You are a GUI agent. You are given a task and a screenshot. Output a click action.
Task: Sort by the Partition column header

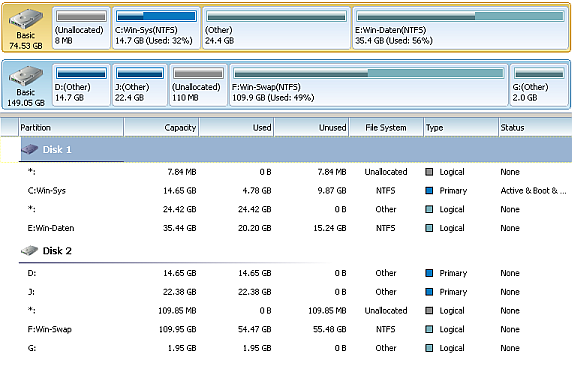(x=71, y=127)
